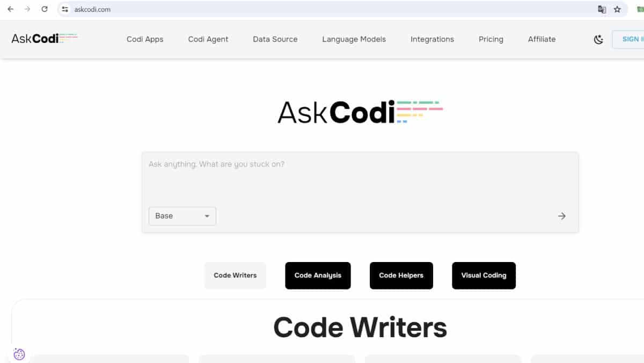Click the browser forward arrow

(x=27, y=9)
